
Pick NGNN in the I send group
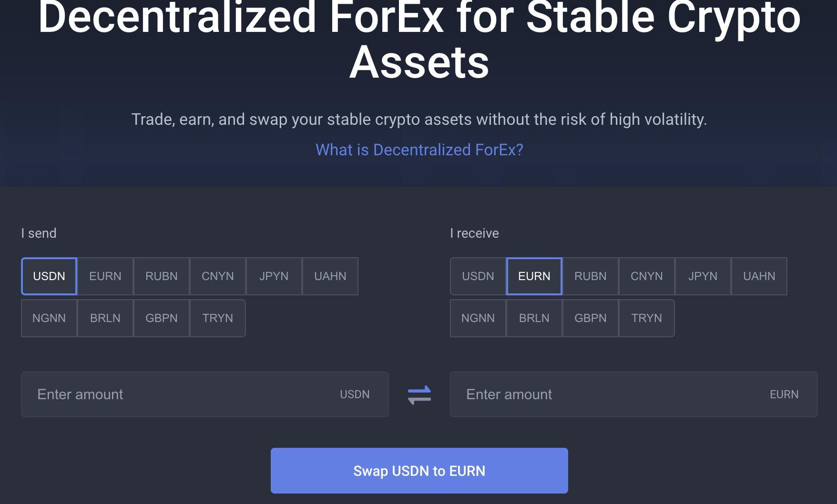(49, 318)
